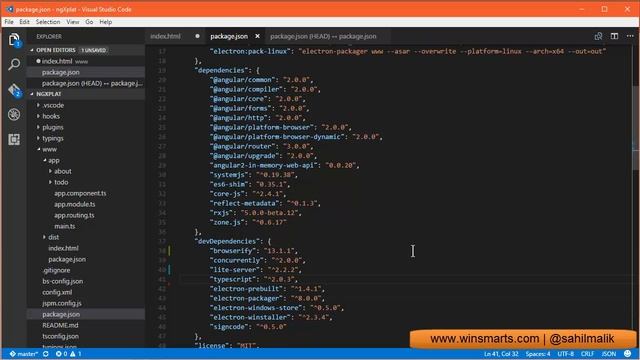The height and width of the screenshot is (360, 640).
Task: Change encoding via UTF-8 indicator
Action: (566, 354)
